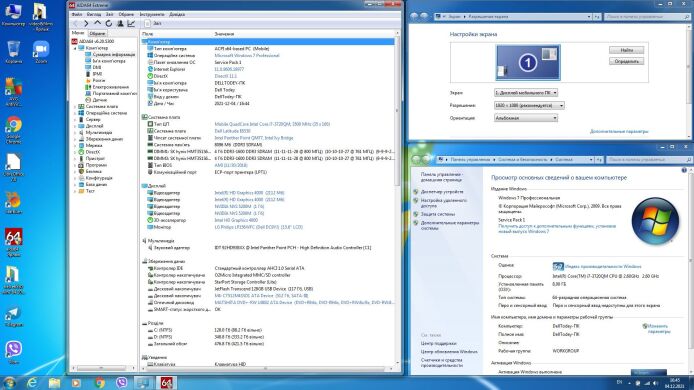The width and height of the screenshot is (694, 390).
Task: Click the AIDA64 Report toolbar icon
Action: point(153,23)
